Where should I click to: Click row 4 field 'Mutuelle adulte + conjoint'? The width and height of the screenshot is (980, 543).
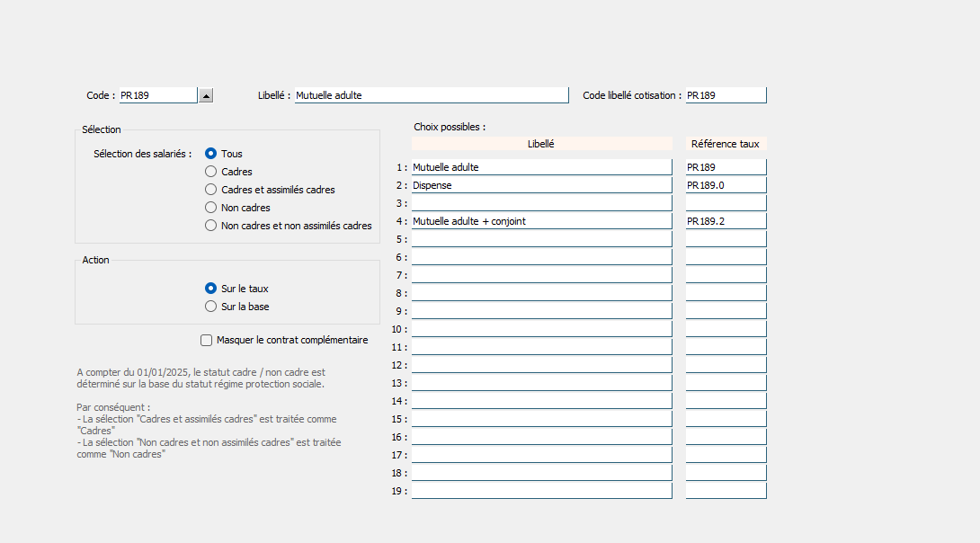(x=541, y=221)
